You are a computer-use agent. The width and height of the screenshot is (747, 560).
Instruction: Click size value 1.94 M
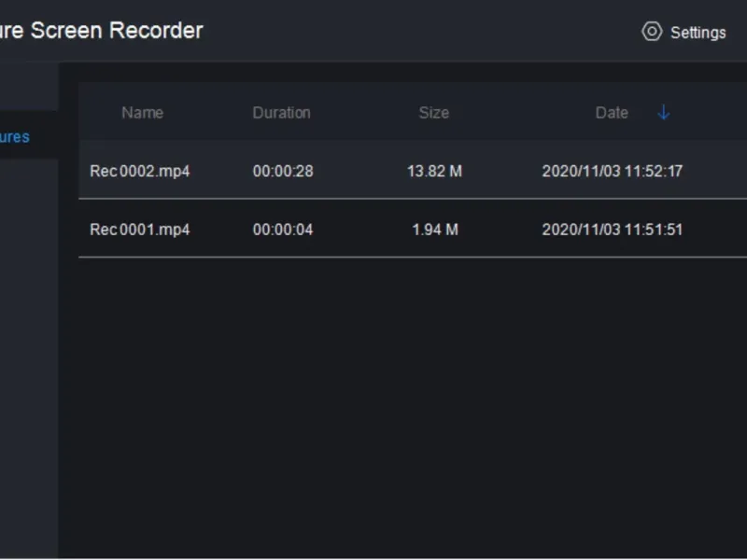[435, 230]
